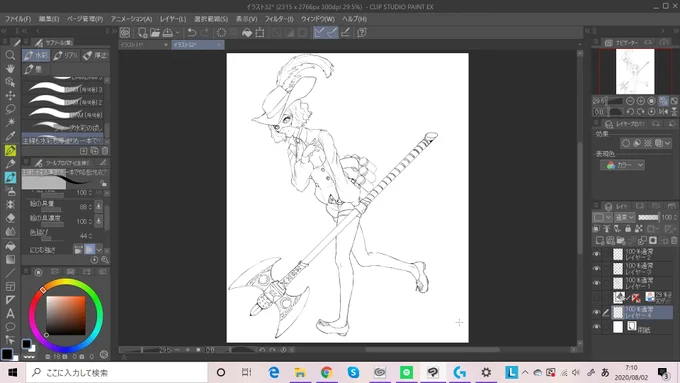Delete layer with trash icon in Layer panel
The height and width of the screenshot is (383, 680).
(x=673, y=240)
